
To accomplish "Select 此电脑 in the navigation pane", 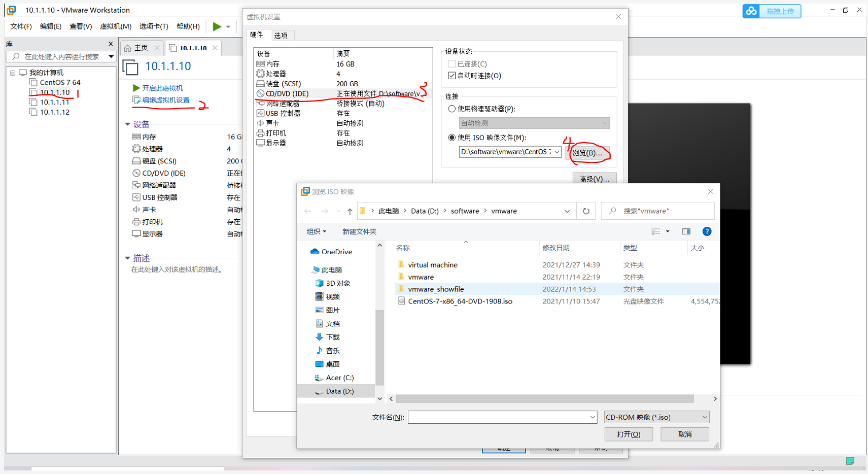I will (x=327, y=270).
